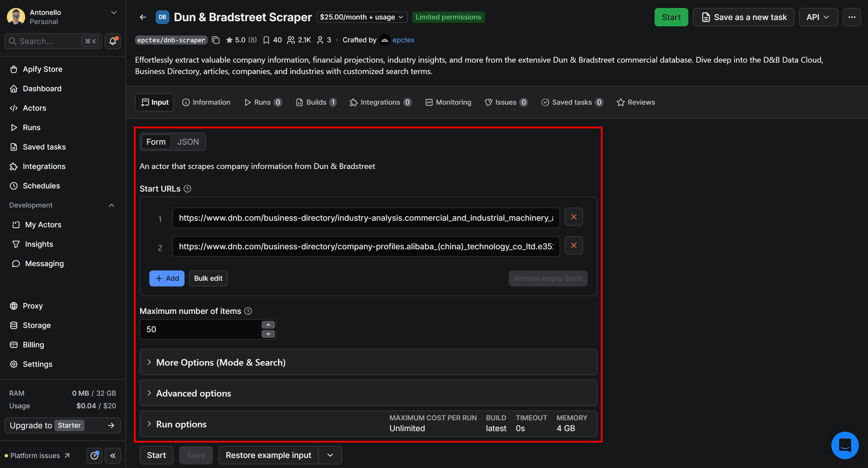Click the DB actor logo icon
Image resolution: width=868 pixels, height=468 pixels.
162,17
